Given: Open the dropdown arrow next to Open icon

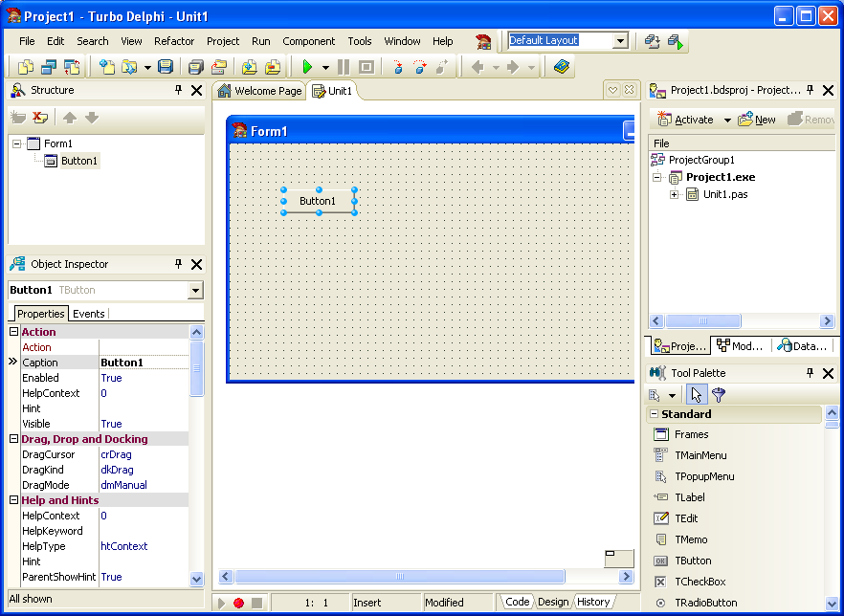Looking at the screenshot, I should point(147,68).
